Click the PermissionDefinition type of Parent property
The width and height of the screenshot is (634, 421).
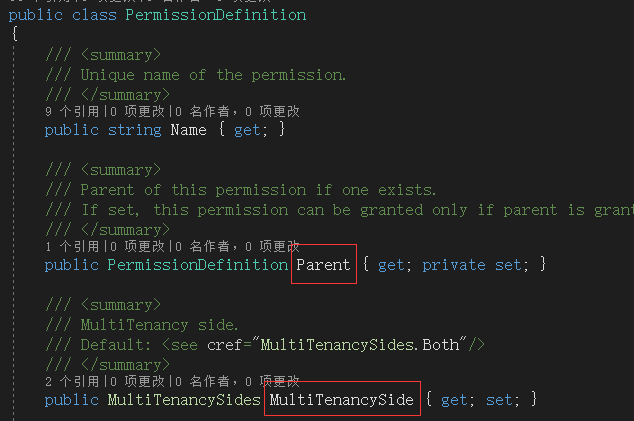(x=197, y=265)
